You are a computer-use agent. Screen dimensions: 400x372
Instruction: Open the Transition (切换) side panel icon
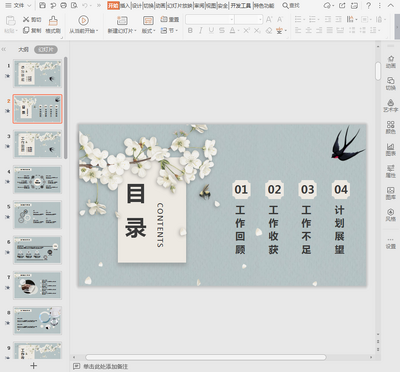coord(391,81)
